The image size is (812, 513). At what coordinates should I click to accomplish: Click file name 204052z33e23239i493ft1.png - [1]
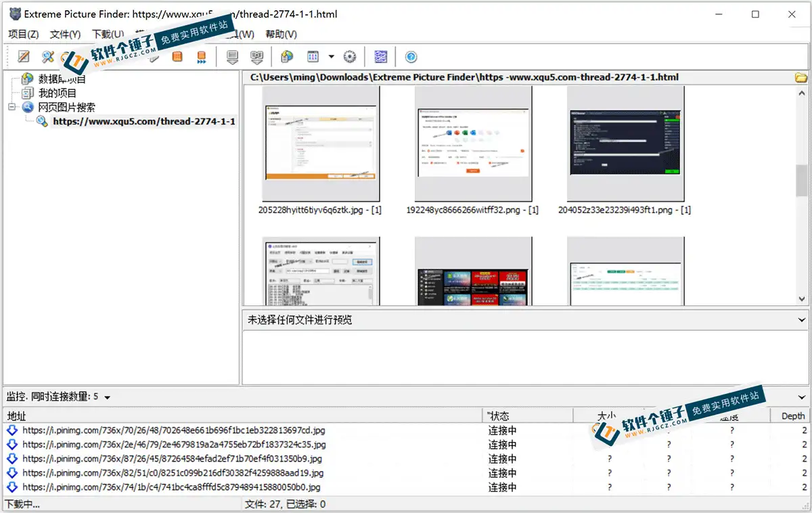click(x=625, y=210)
